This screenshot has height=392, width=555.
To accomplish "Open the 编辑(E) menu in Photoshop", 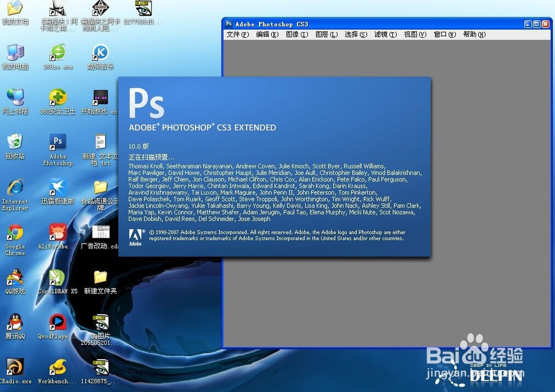I will coord(268,34).
